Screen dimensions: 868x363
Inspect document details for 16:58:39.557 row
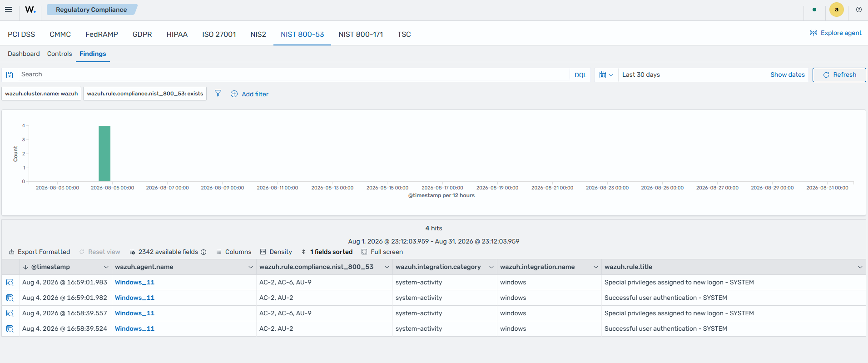(10, 313)
